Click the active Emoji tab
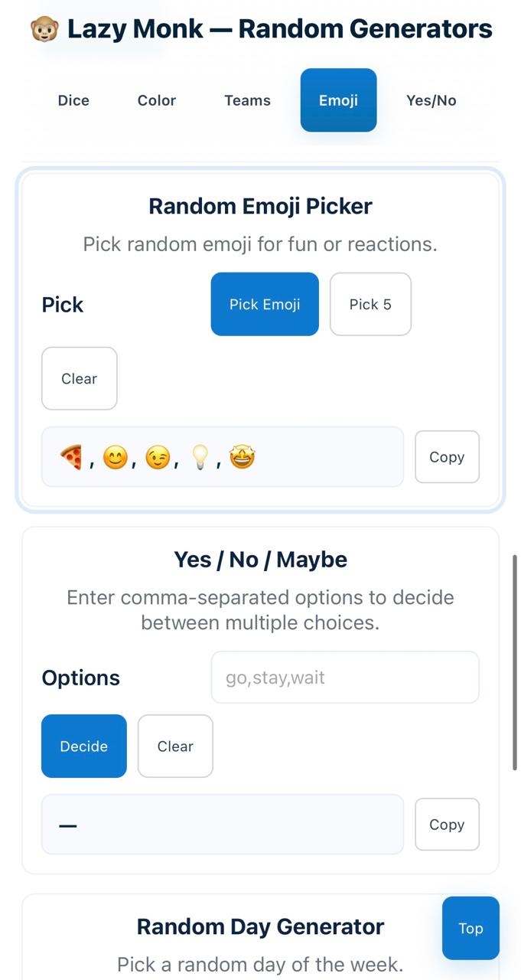 [338, 100]
